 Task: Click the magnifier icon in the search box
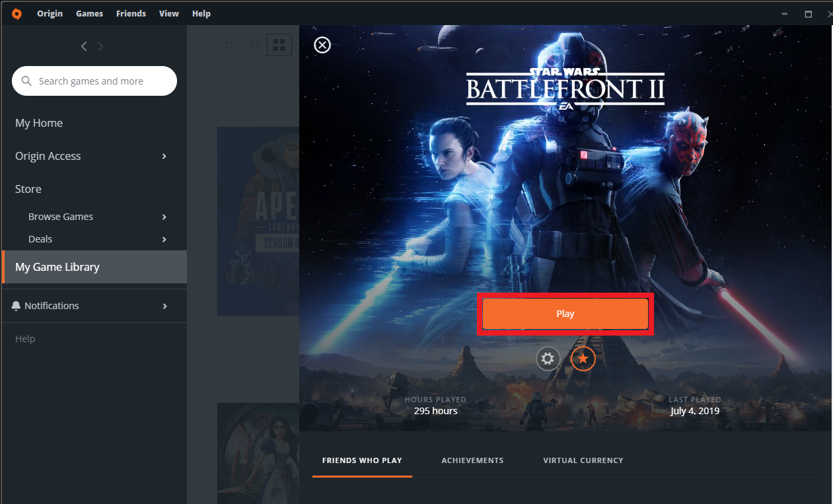(27, 81)
